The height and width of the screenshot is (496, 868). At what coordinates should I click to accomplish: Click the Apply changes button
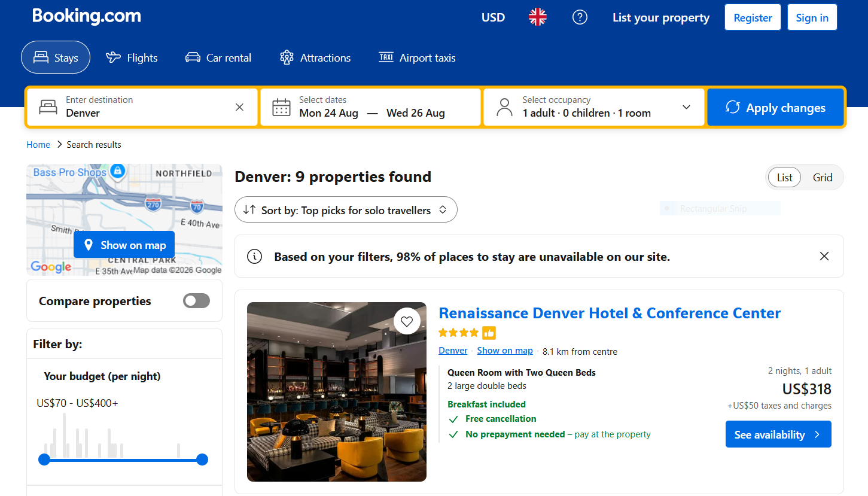click(775, 107)
